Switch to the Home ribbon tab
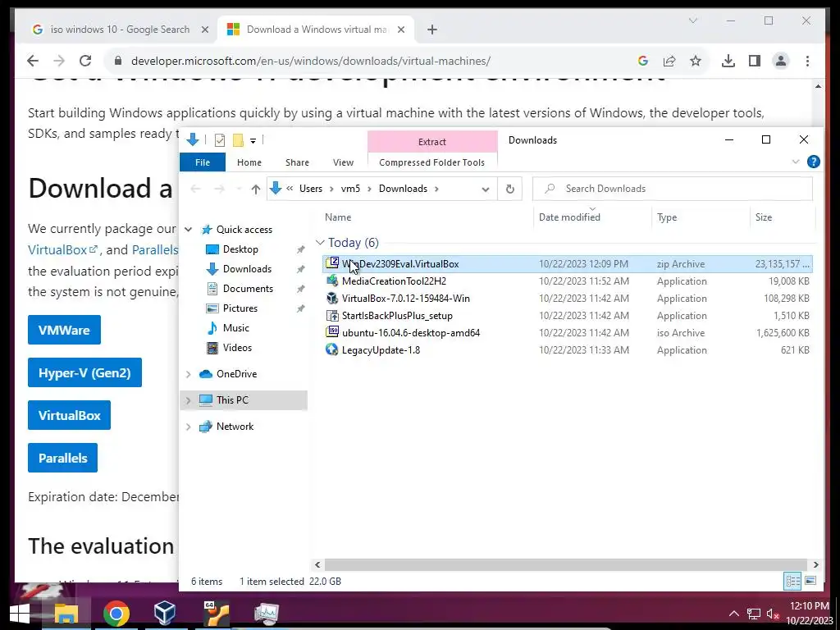This screenshot has width=840, height=630. [x=249, y=162]
